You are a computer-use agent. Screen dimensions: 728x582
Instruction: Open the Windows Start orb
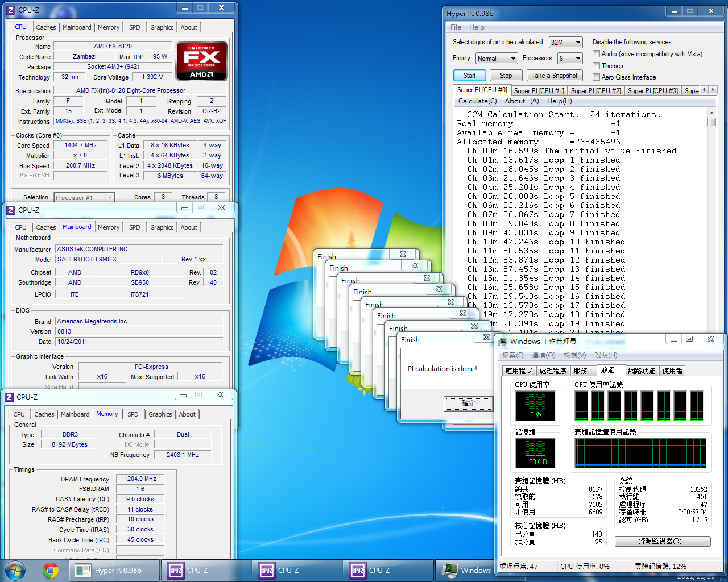(15, 570)
